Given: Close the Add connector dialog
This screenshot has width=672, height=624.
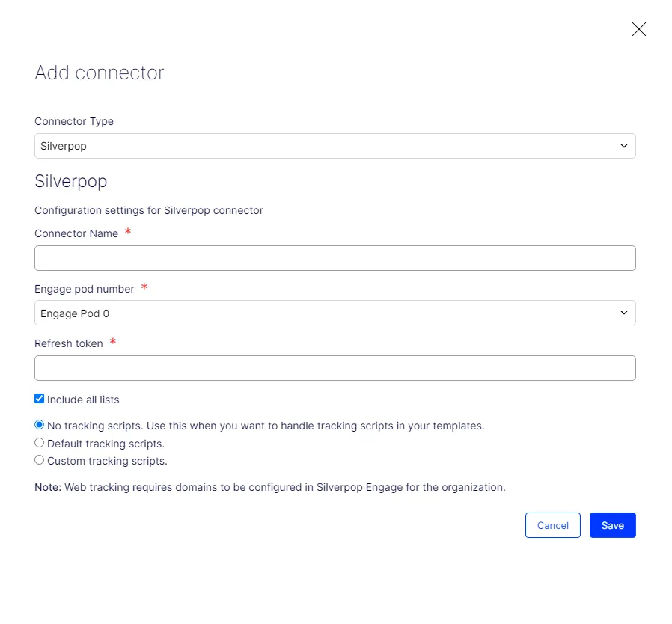Looking at the screenshot, I should (x=638, y=30).
